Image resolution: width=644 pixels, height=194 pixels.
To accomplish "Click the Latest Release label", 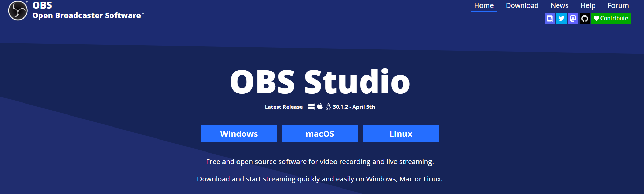I will tap(284, 107).
